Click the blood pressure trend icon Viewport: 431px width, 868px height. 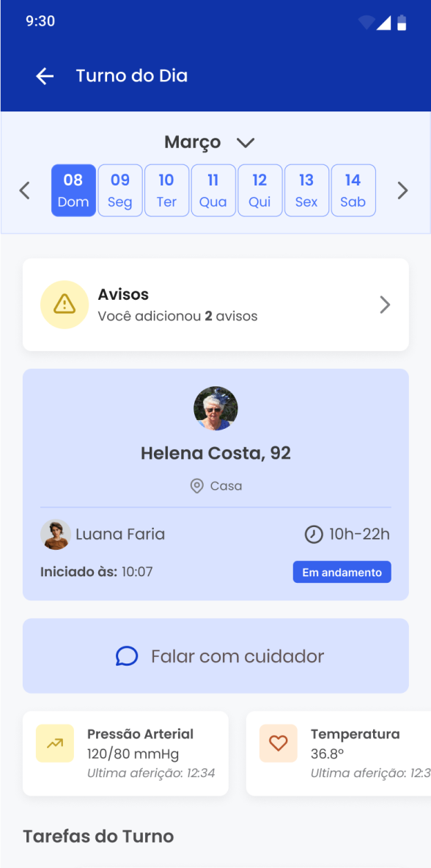[55, 743]
